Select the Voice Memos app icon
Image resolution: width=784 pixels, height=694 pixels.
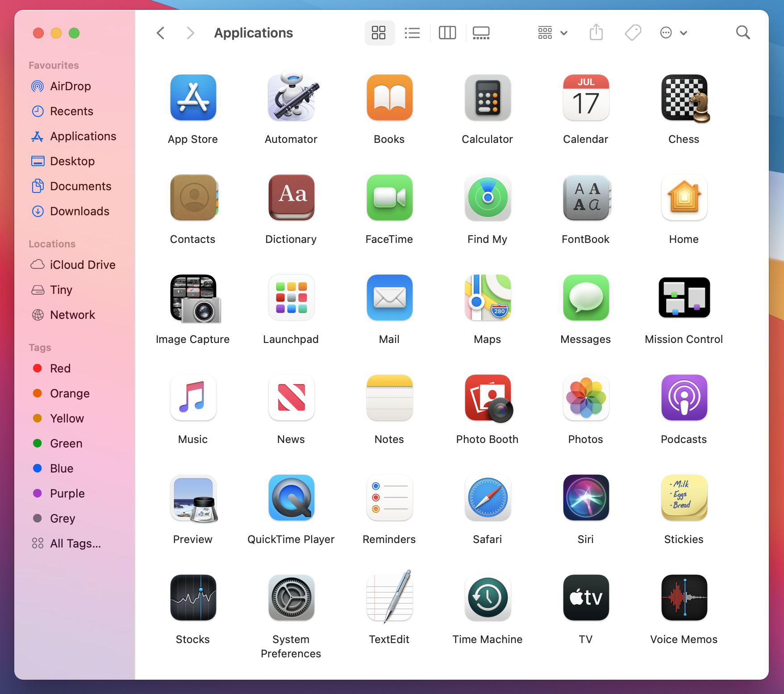[684, 598]
